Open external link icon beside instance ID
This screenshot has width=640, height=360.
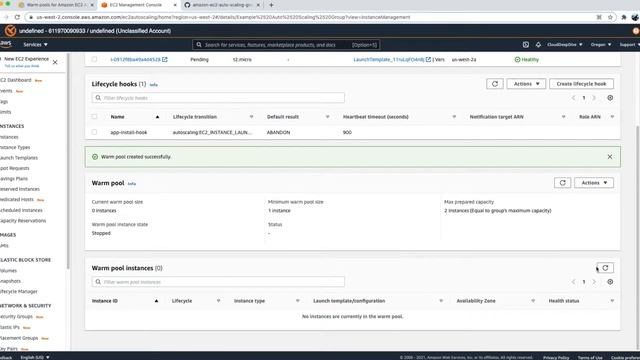[x=164, y=60]
